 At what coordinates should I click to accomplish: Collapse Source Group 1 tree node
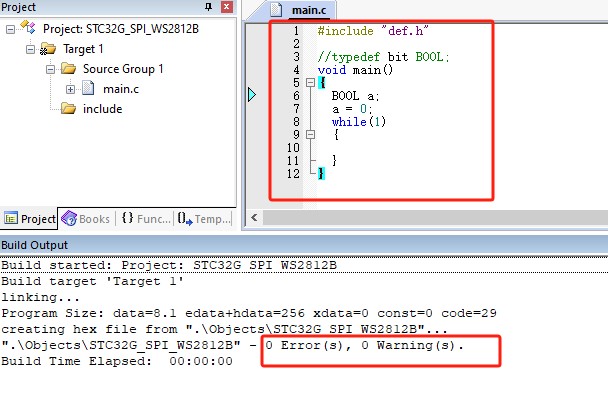click(x=50, y=69)
